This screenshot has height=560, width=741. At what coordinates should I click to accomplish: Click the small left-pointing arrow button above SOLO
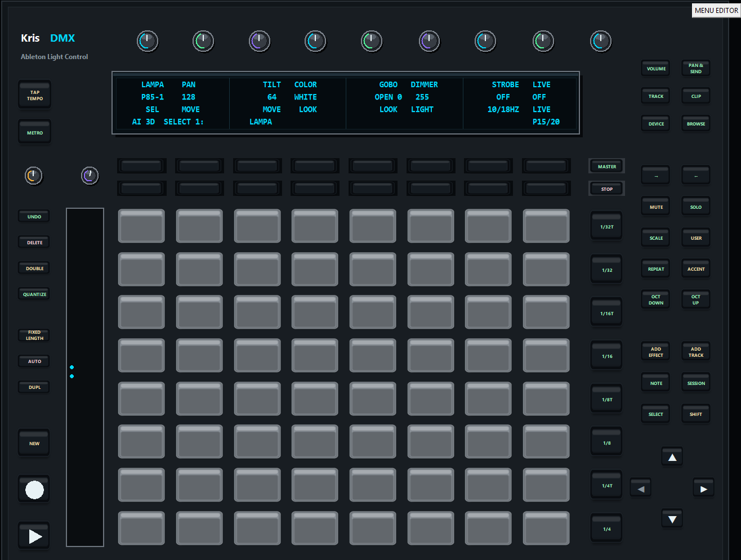coord(696,176)
